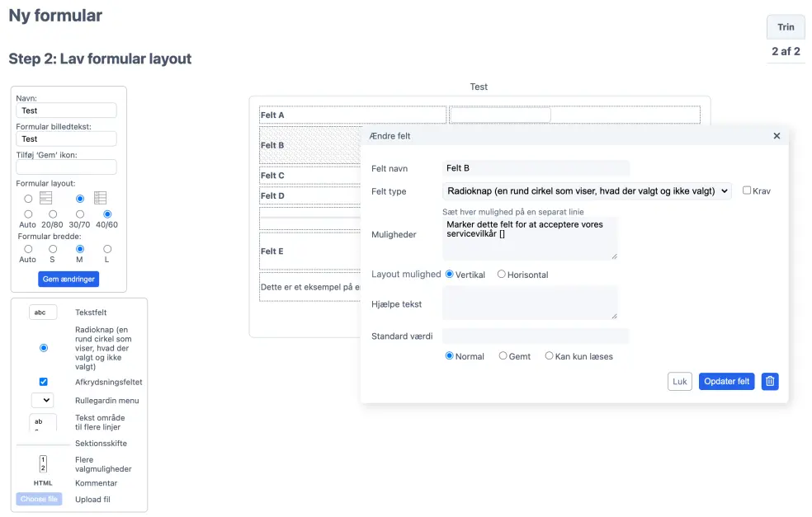Pick the Rullegardin menu element icon
Screen dimensions: 812x517
[x=42, y=401]
